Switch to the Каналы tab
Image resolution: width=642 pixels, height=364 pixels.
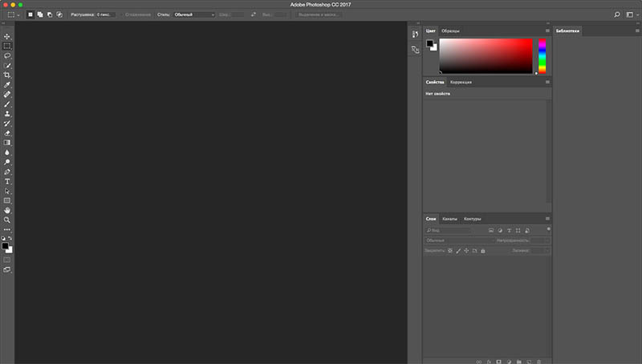click(x=449, y=219)
